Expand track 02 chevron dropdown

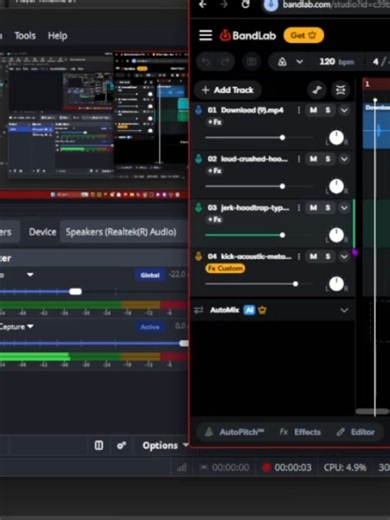[x=344, y=159]
